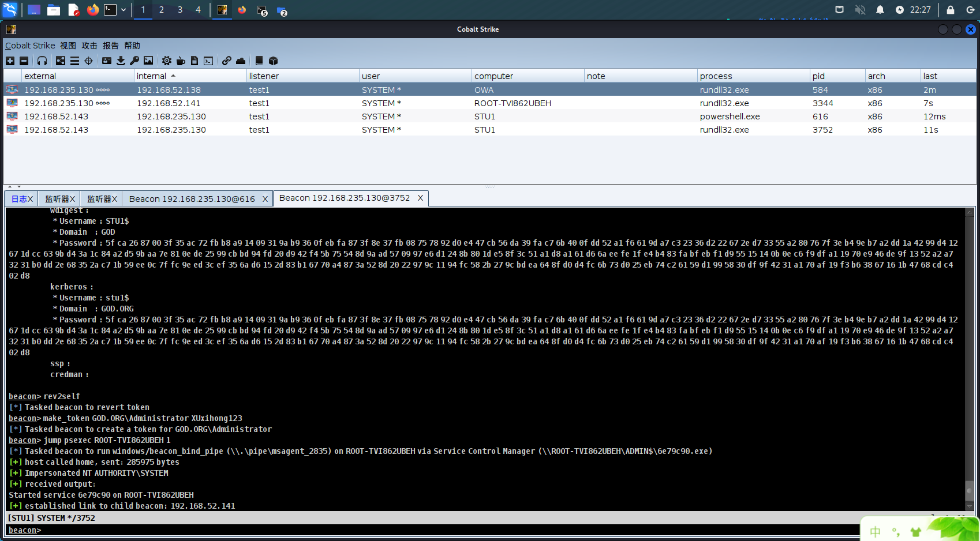Image resolution: width=980 pixels, height=541 pixels.
Task: Click the gear payload generator icon
Action: [x=167, y=61]
